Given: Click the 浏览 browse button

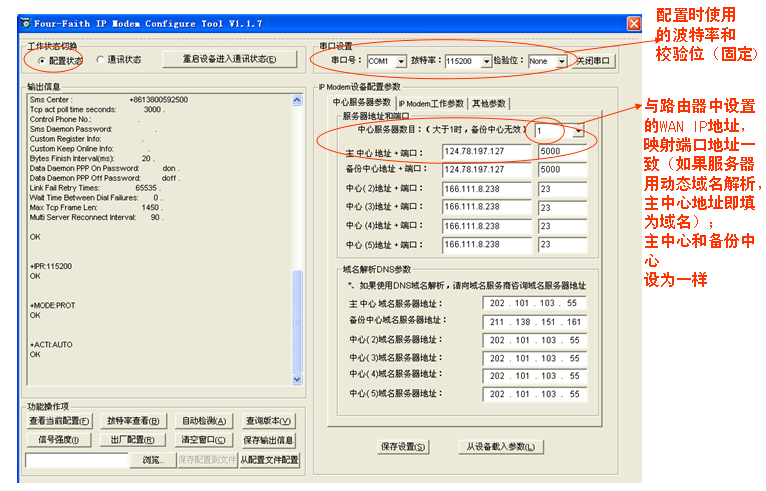Looking at the screenshot, I should (x=153, y=460).
